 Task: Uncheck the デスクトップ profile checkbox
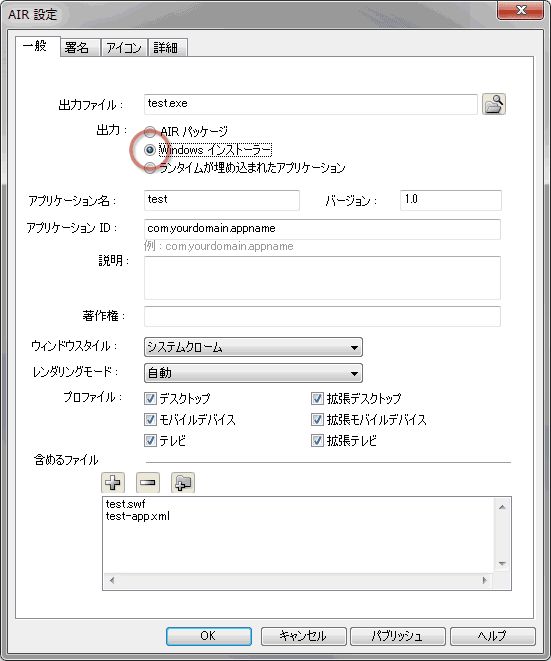[x=150, y=398]
